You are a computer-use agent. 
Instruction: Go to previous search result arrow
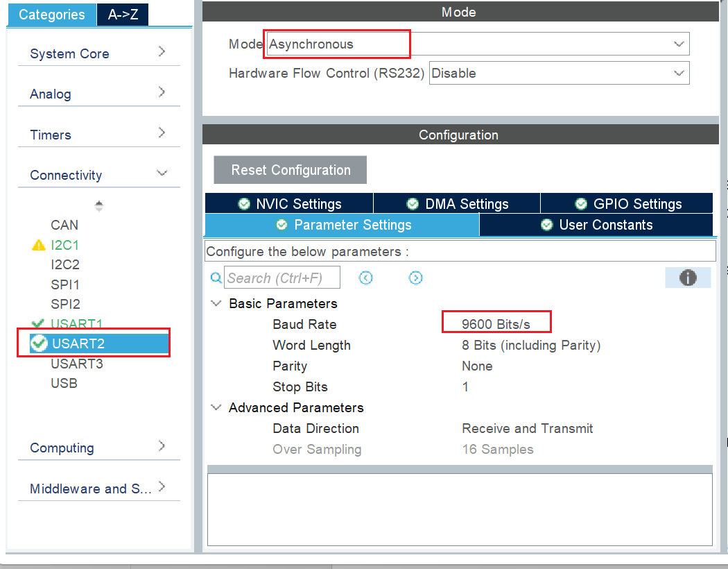pyautogui.click(x=366, y=278)
